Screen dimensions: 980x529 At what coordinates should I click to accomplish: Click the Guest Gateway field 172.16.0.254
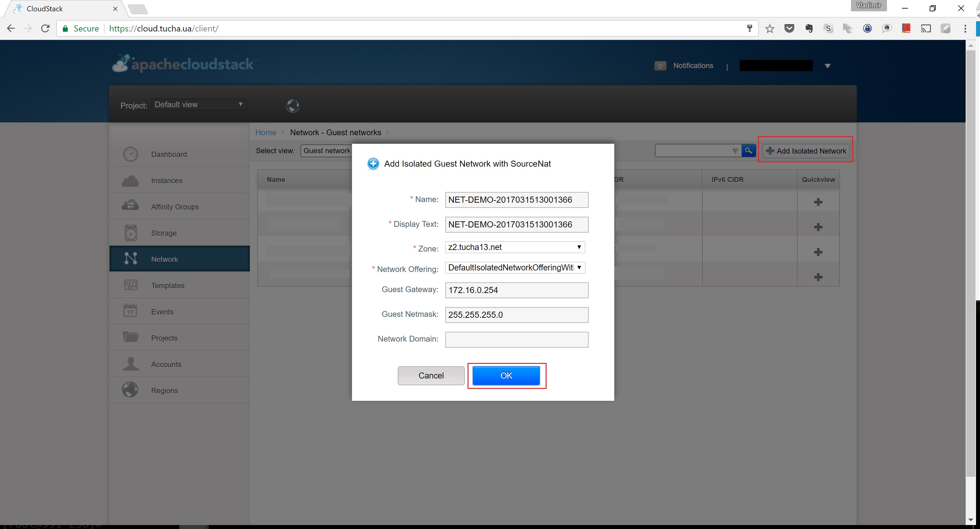517,290
